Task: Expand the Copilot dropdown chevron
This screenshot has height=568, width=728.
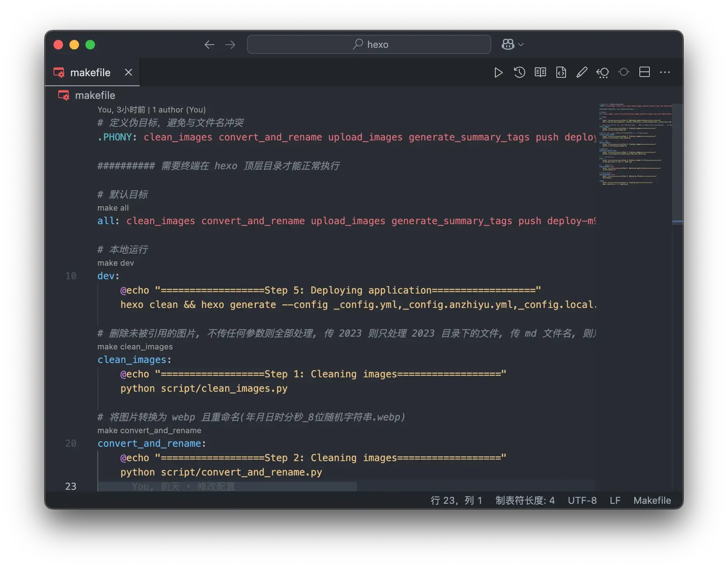Action: coord(521,44)
